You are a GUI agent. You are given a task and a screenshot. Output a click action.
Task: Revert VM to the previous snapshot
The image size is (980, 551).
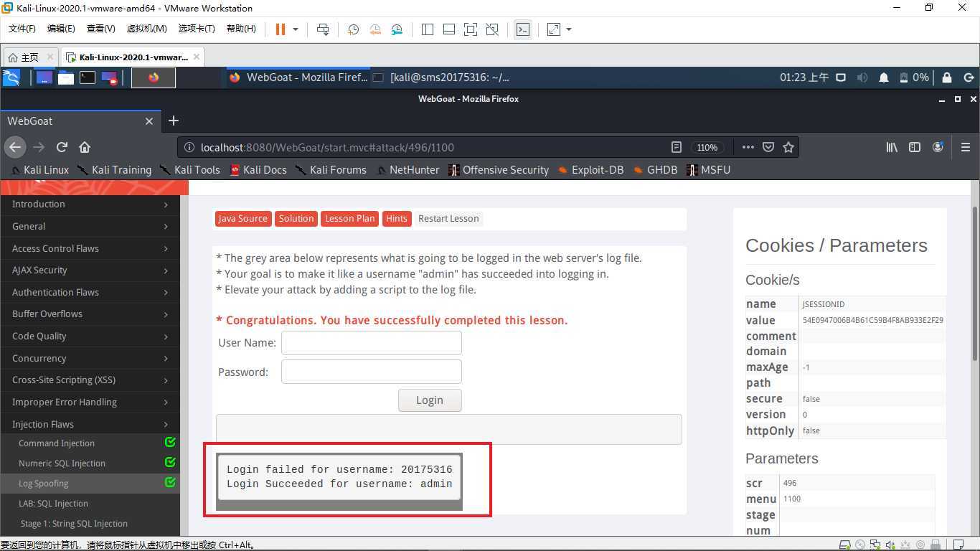(x=375, y=29)
